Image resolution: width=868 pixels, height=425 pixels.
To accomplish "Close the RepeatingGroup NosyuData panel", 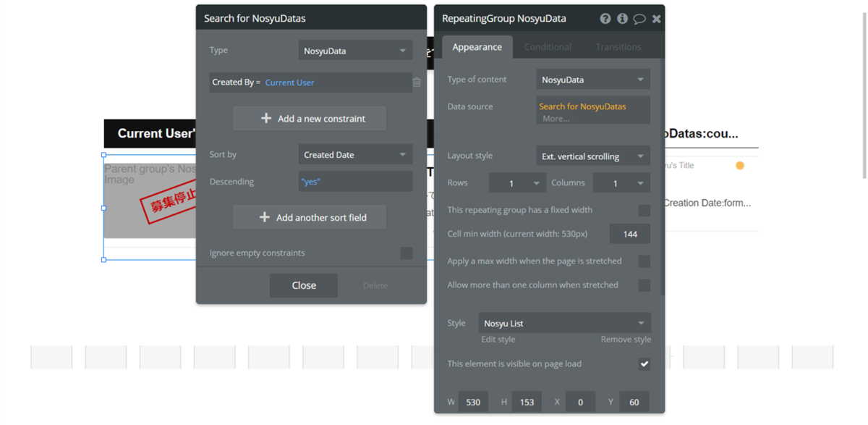I will 656,19.
